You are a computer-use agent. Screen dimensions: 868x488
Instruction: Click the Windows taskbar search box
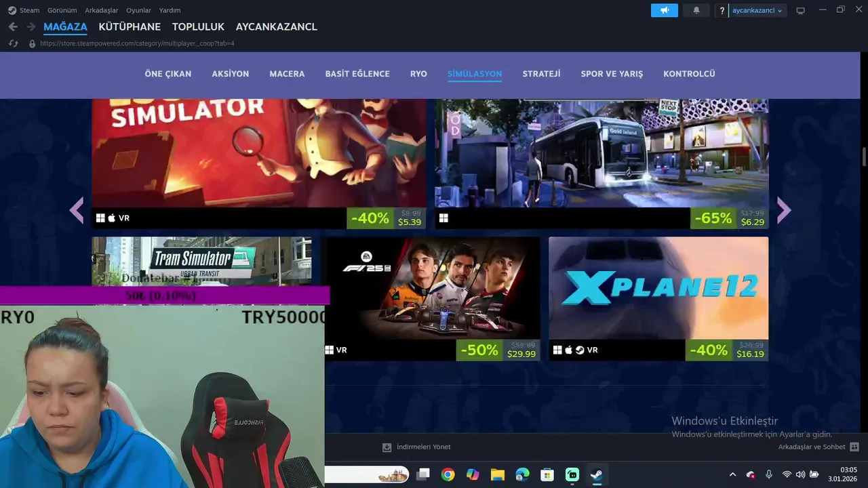click(x=366, y=474)
